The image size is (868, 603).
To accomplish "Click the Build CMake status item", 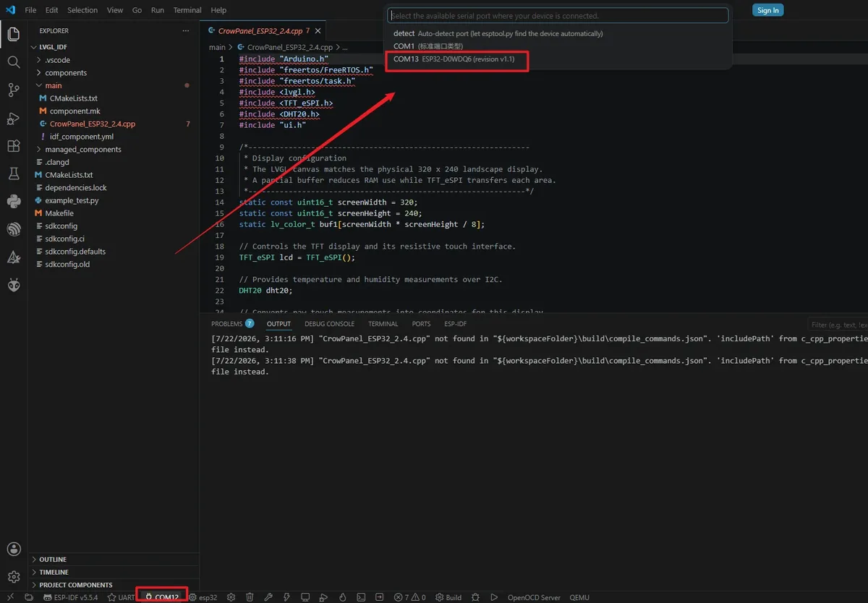I will coord(449,597).
